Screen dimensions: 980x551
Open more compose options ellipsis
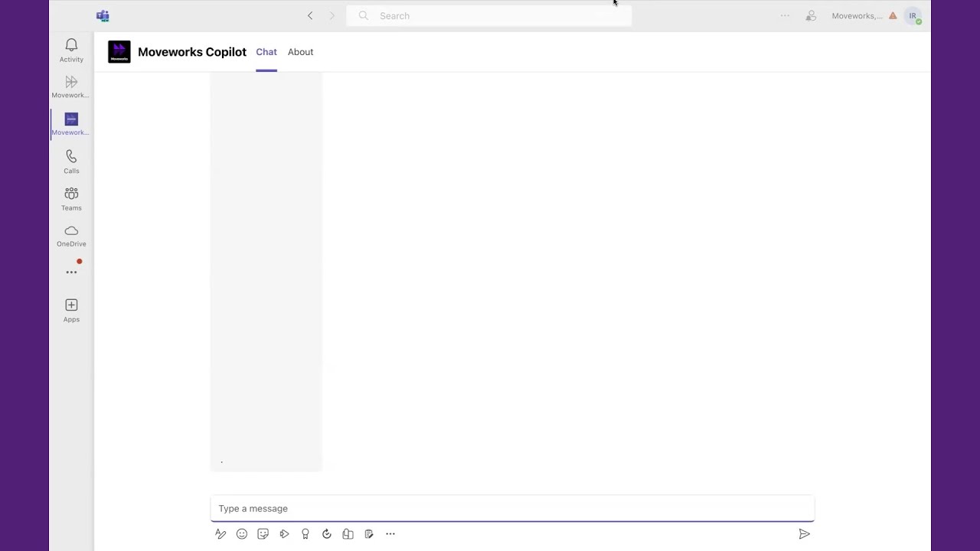(x=390, y=534)
